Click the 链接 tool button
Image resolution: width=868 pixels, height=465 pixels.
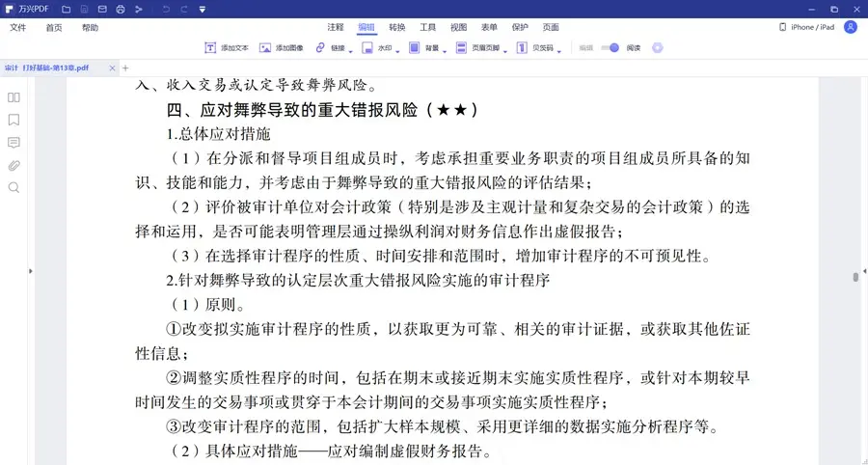click(x=331, y=48)
